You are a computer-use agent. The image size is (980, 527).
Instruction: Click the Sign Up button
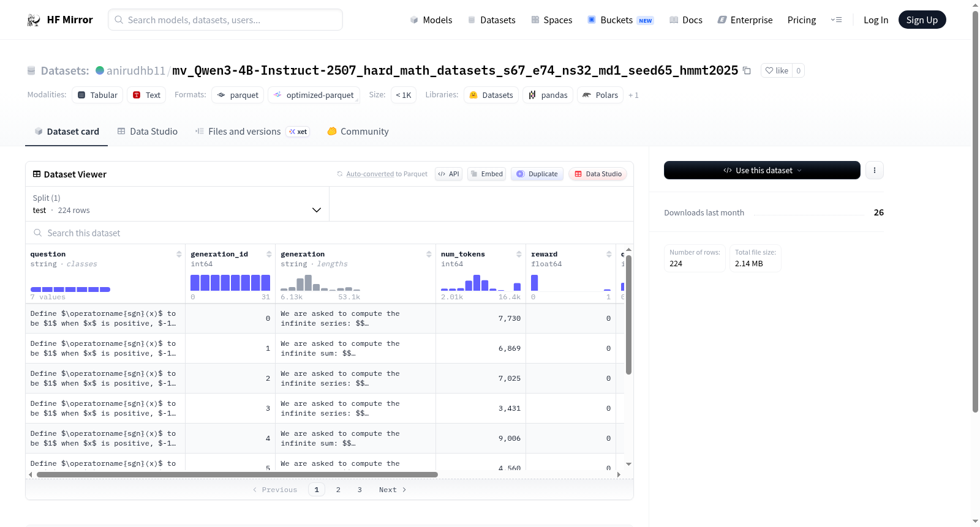(922, 20)
